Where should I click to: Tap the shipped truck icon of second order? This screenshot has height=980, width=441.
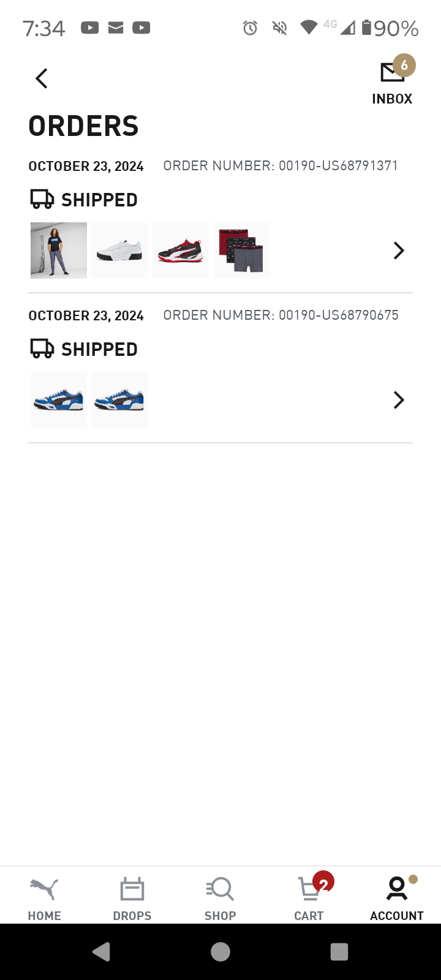point(42,349)
